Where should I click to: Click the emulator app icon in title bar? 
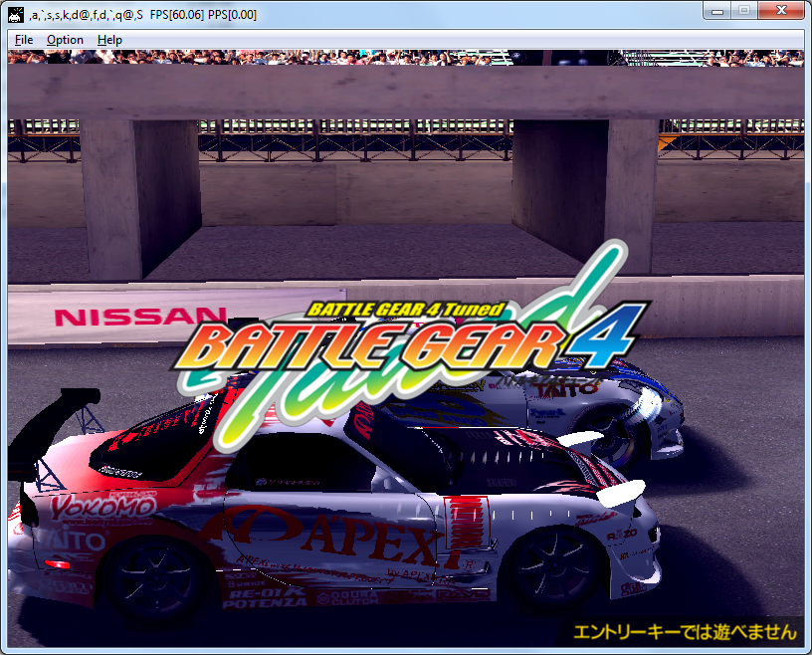coord(16,14)
